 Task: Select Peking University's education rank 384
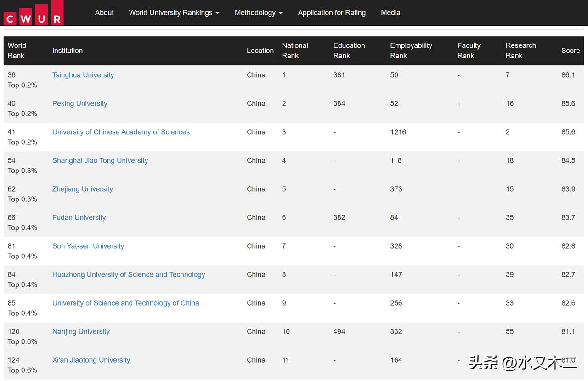click(x=339, y=103)
